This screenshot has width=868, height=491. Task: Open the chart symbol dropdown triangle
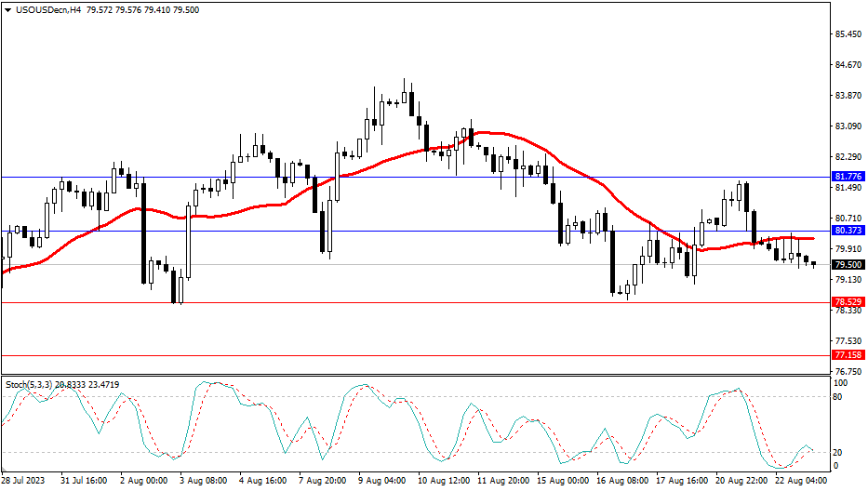[8, 9]
